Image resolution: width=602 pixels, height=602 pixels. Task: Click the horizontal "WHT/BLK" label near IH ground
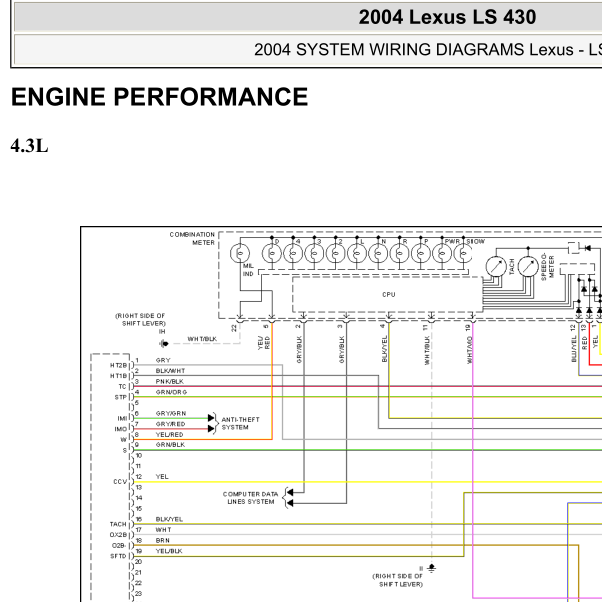coord(202,339)
